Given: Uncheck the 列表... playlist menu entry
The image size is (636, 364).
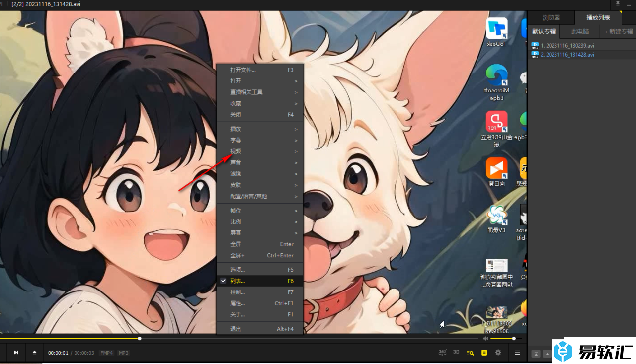Looking at the screenshot, I should click(260, 281).
